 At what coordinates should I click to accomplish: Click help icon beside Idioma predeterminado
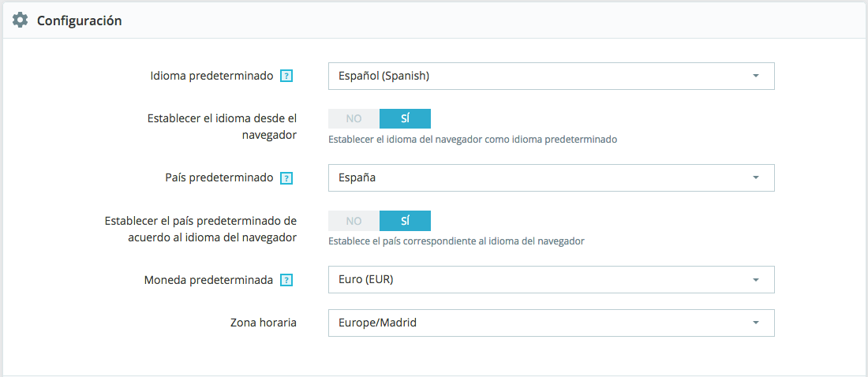(287, 77)
